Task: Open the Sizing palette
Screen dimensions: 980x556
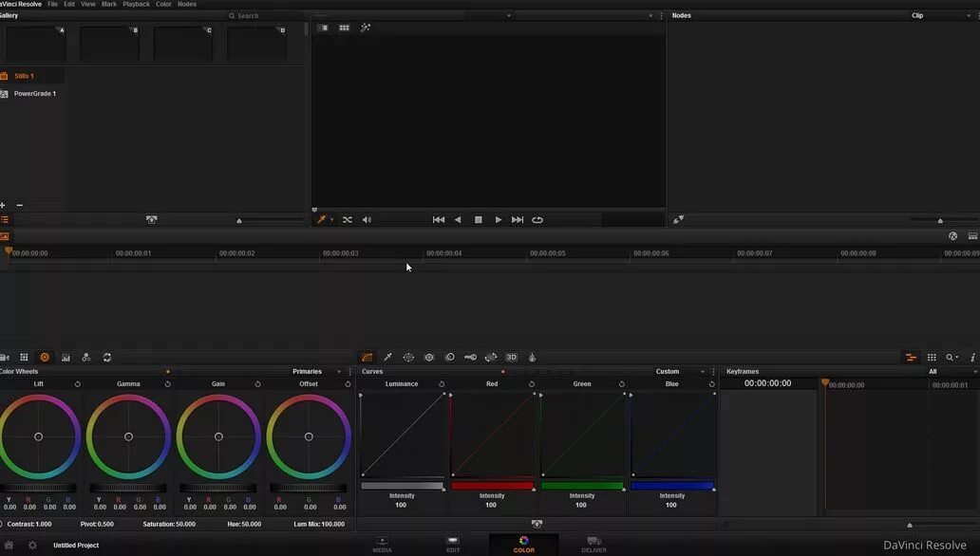Action: point(491,358)
